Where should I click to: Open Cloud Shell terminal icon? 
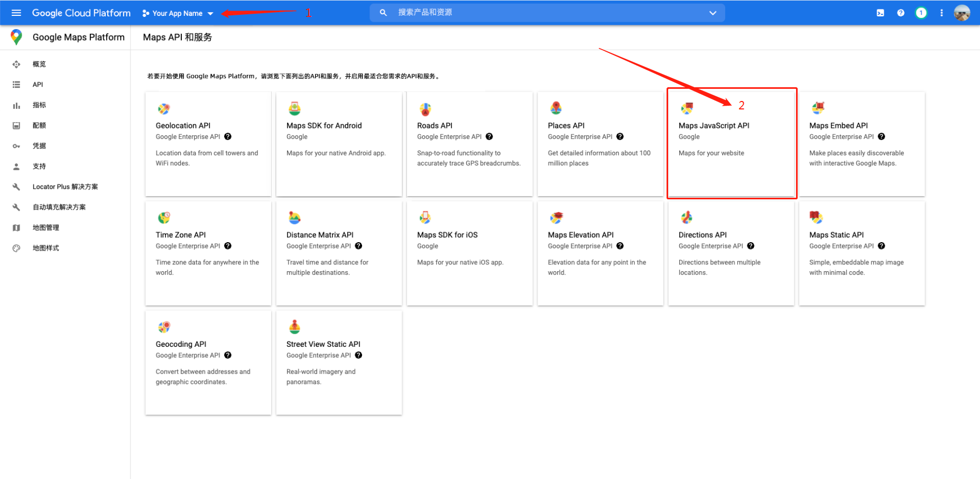click(880, 13)
